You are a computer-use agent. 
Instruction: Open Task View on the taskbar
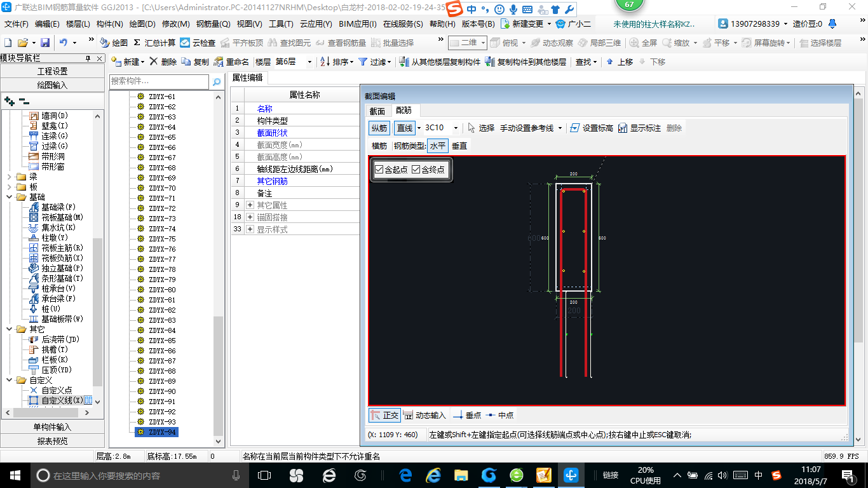point(264,475)
